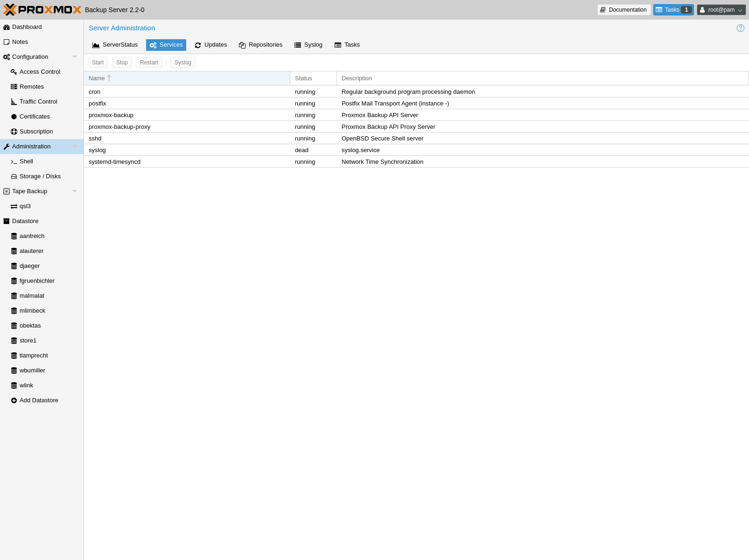
Task: Collapse the Administration section arrow
Action: coord(75,147)
